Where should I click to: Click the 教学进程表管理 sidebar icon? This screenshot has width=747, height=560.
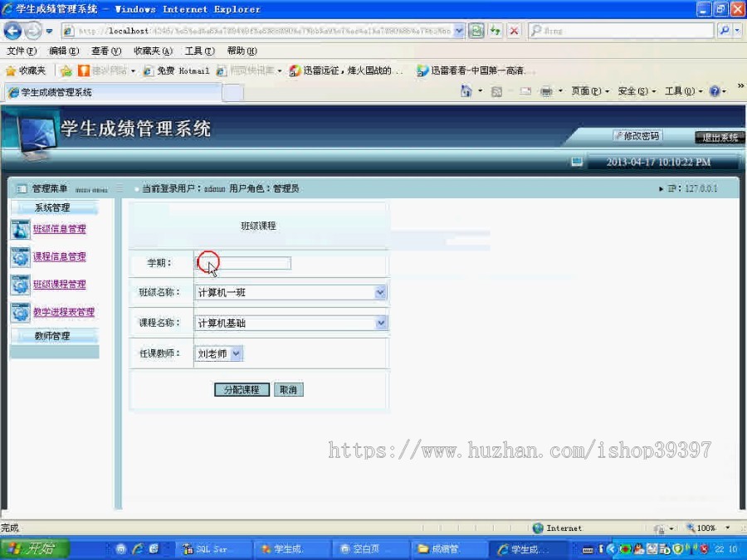21,313
